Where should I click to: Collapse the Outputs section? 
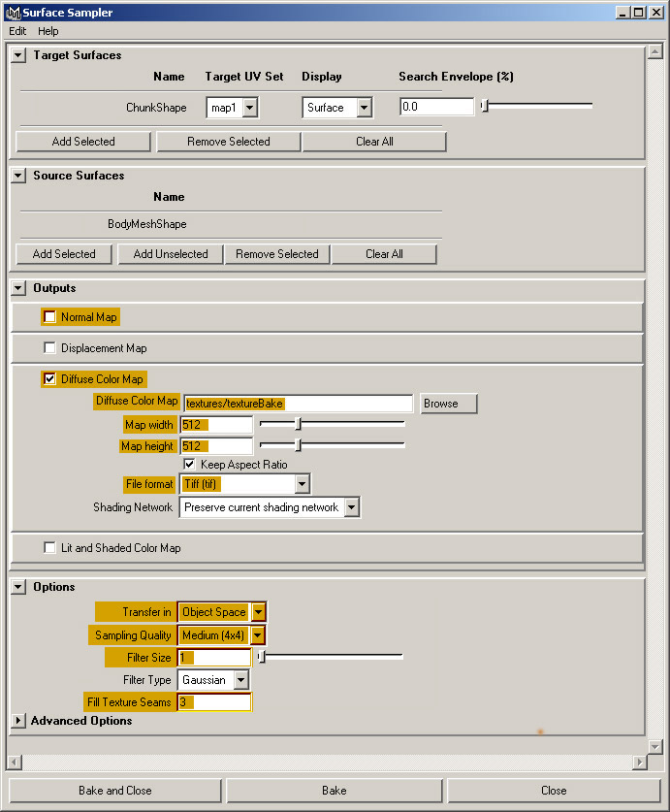coord(18,288)
